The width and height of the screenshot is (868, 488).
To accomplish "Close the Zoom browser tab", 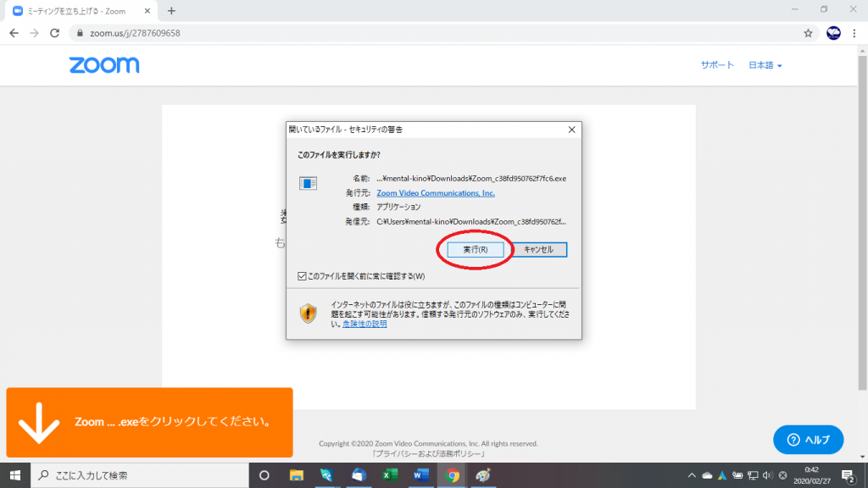I will (x=147, y=10).
